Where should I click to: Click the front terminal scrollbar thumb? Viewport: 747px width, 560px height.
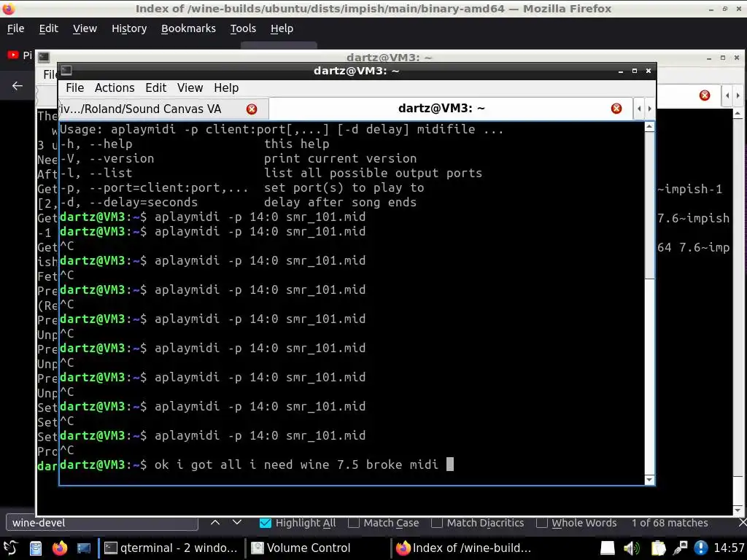pyautogui.click(x=649, y=205)
